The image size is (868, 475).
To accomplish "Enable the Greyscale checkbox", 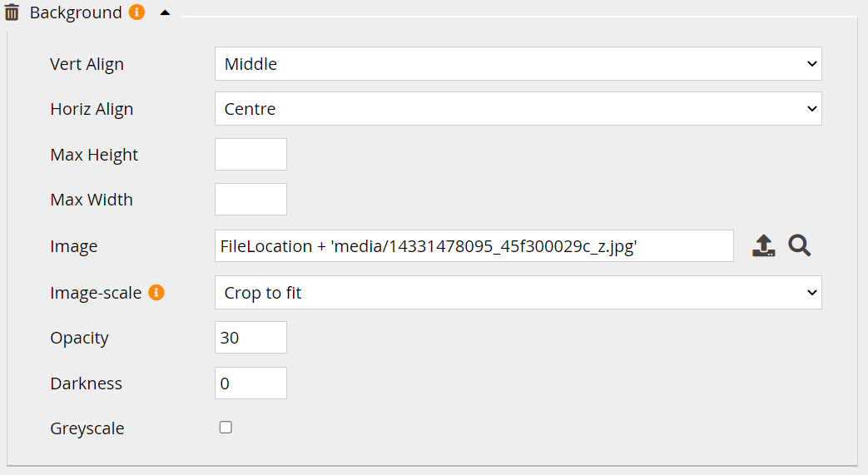I will [226, 428].
